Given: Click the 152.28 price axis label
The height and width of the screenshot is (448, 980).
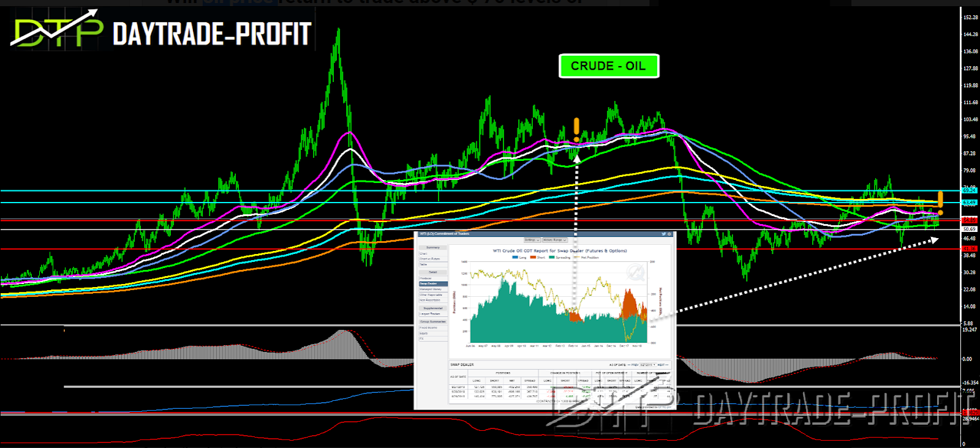Looking at the screenshot, I should tap(971, 17).
